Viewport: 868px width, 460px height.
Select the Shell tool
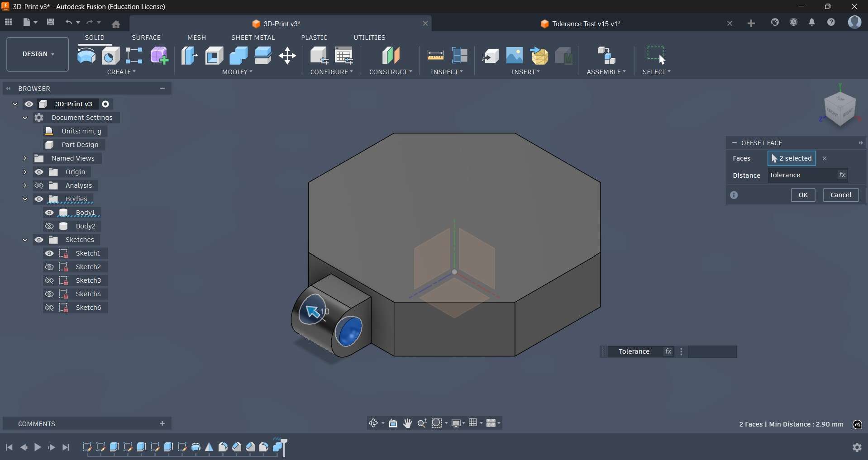click(215, 56)
